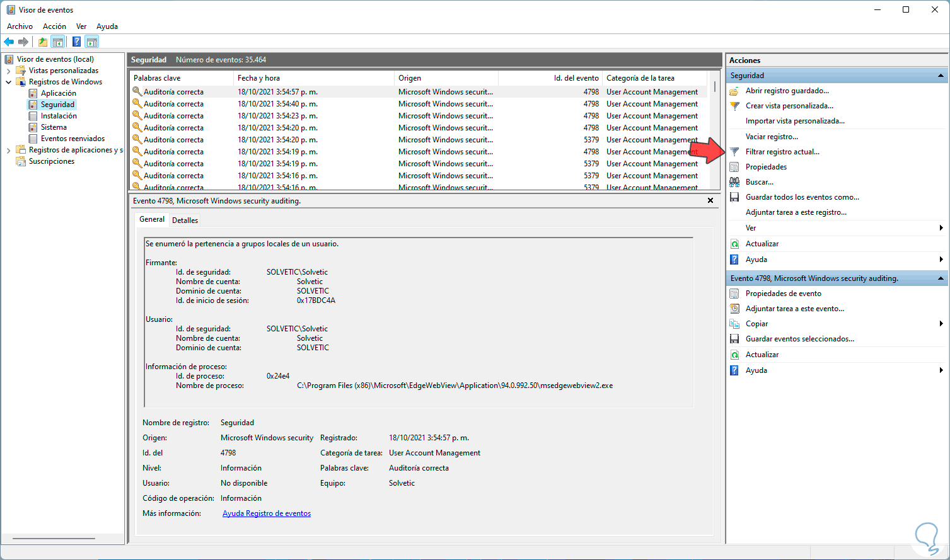Click the console tree horizontal scrollbar
The height and width of the screenshot is (560, 950).
click(54, 539)
